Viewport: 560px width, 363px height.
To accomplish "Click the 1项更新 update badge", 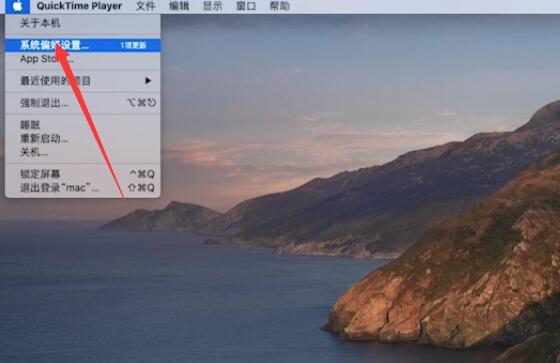I will [x=133, y=45].
